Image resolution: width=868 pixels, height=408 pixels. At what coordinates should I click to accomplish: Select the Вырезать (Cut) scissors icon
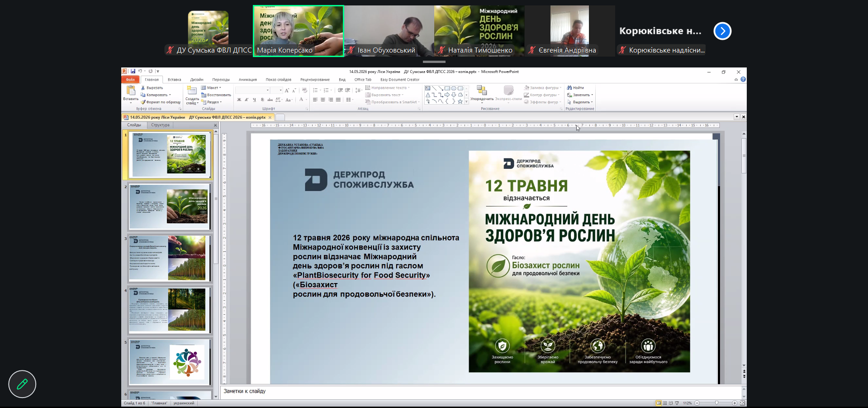point(143,88)
